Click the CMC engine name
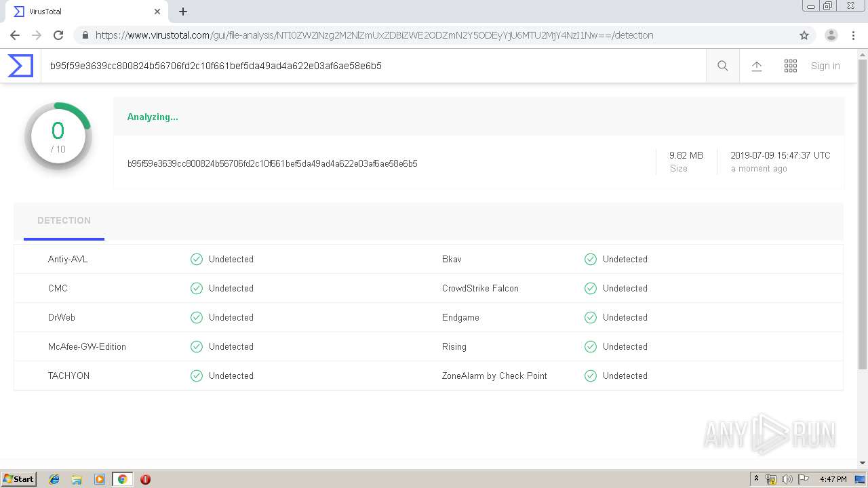The height and width of the screenshot is (488, 868). pos(58,288)
